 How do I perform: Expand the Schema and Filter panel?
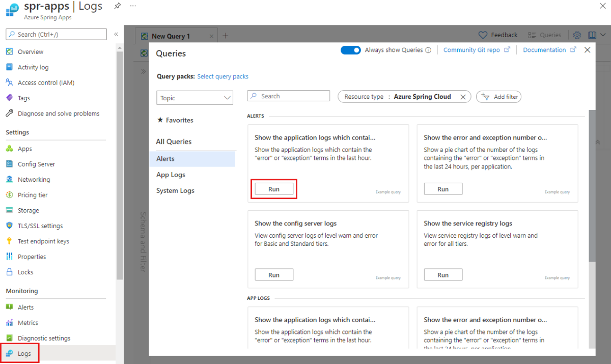click(144, 71)
